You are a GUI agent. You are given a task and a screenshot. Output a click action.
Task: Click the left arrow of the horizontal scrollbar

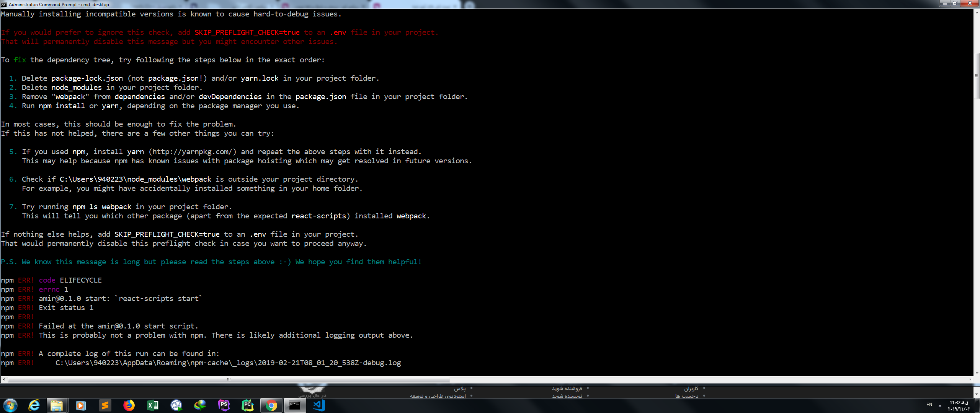point(4,379)
